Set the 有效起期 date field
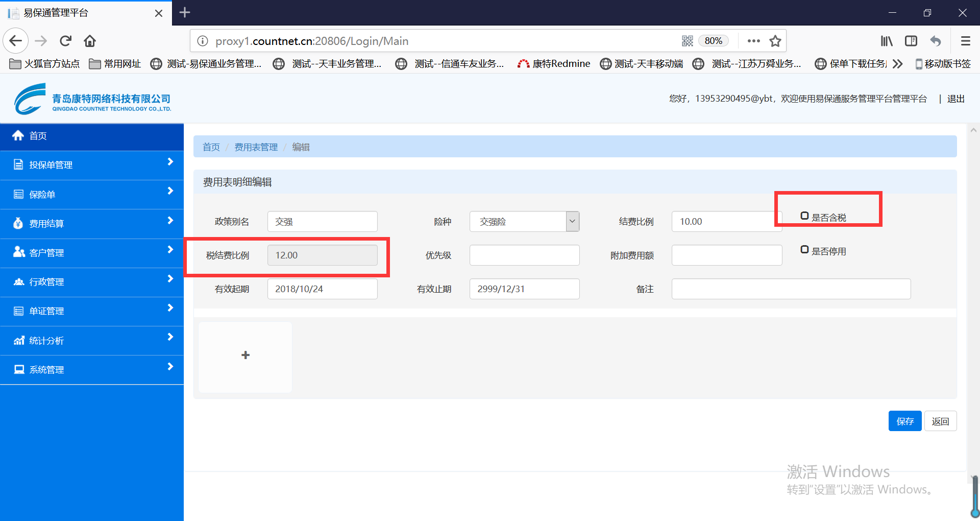This screenshot has height=521, width=980. (x=323, y=289)
